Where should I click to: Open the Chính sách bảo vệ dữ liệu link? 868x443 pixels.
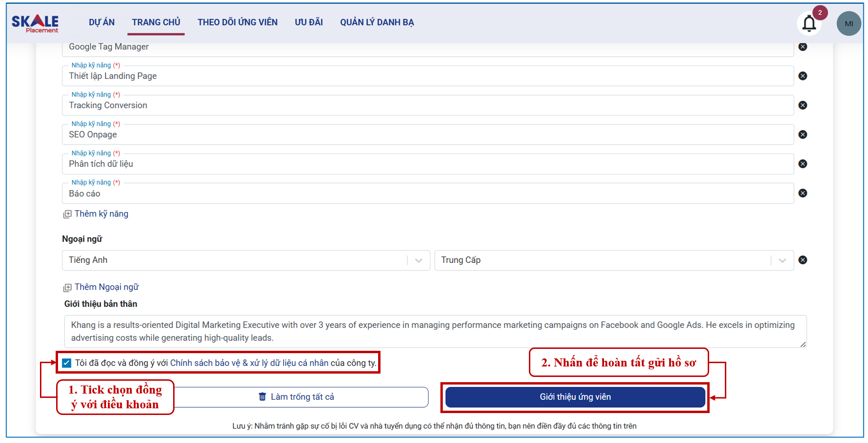point(249,363)
